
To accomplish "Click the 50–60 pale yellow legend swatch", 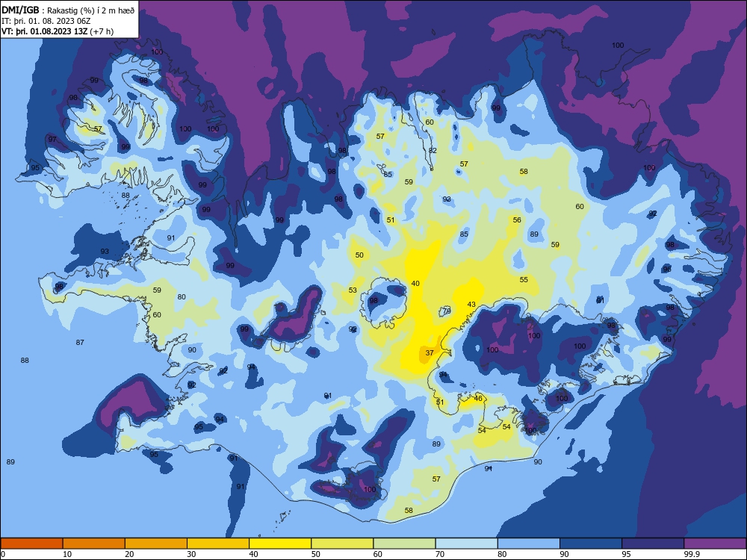I will tap(342, 544).
